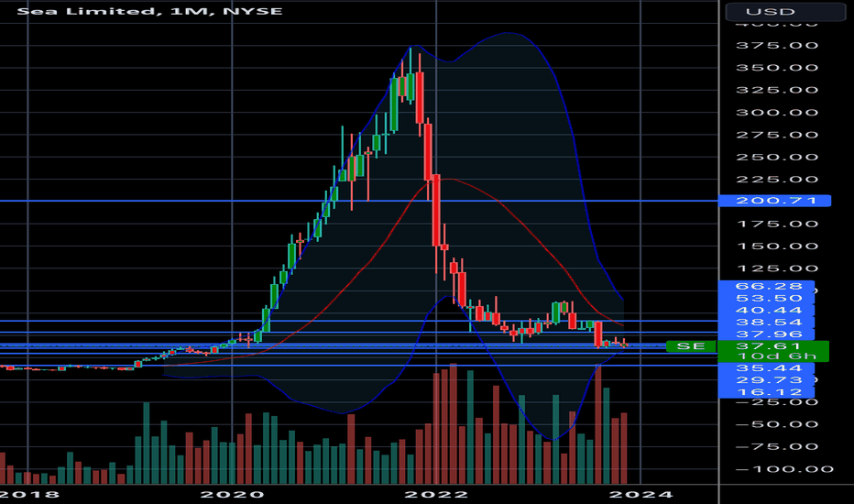Click the 125.00 price axis label
Image resolution: width=854 pixels, height=504 pixels.
tap(777, 268)
